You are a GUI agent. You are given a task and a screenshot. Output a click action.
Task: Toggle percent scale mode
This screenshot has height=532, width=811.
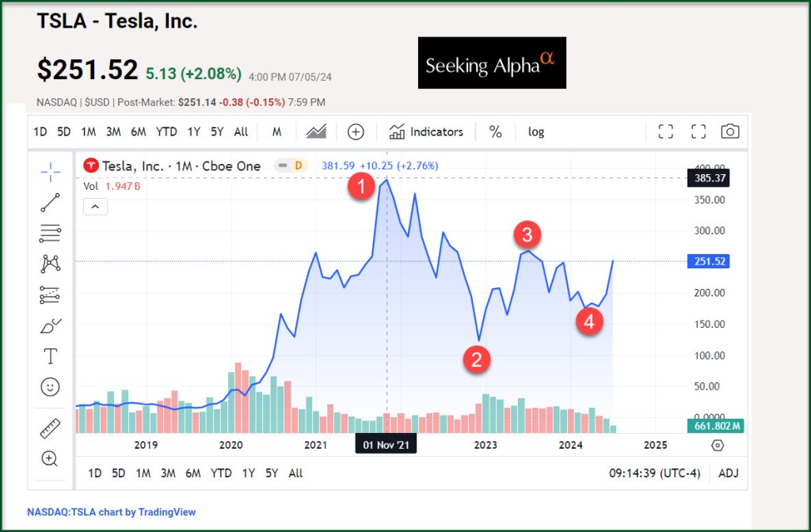[x=496, y=132]
